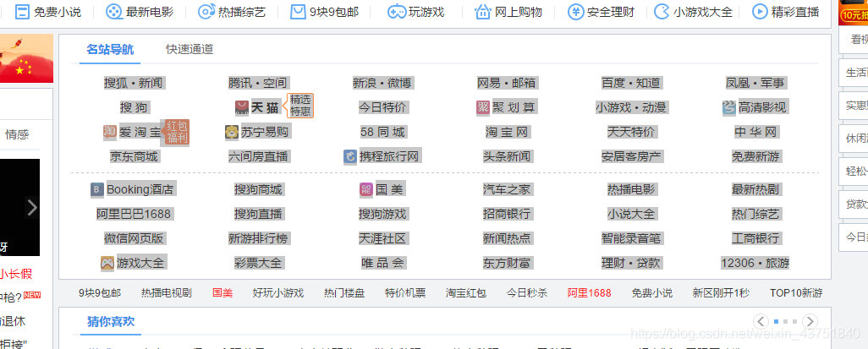This screenshot has width=868, height=349.
Task: Select the 情感 tab on the left
Action: coord(17,134)
